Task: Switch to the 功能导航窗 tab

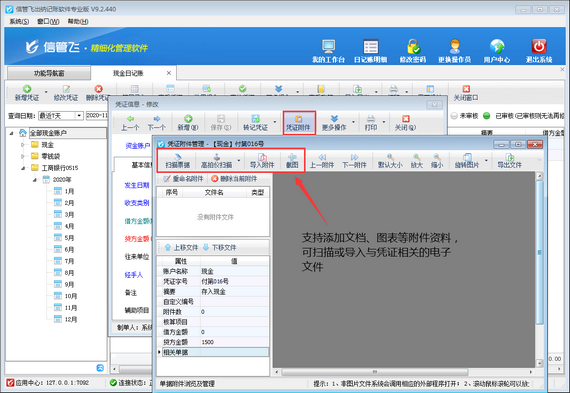Action: (x=49, y=73)
